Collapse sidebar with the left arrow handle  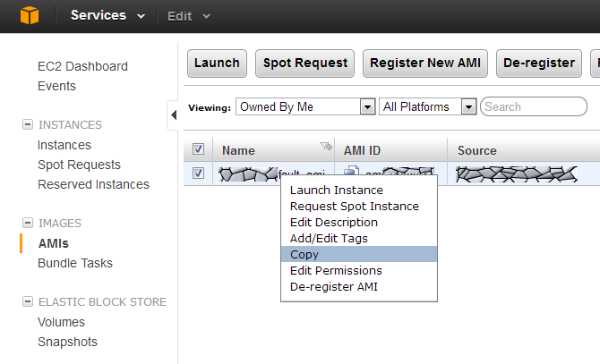coord(174,115)
